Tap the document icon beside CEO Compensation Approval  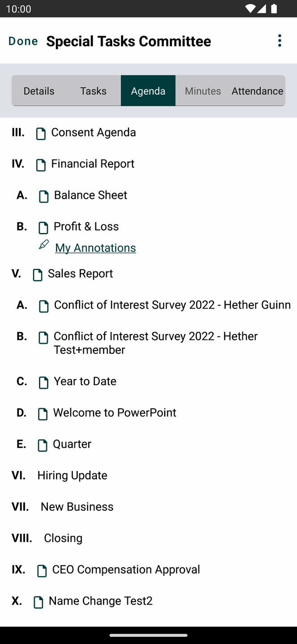pos(42,570)
